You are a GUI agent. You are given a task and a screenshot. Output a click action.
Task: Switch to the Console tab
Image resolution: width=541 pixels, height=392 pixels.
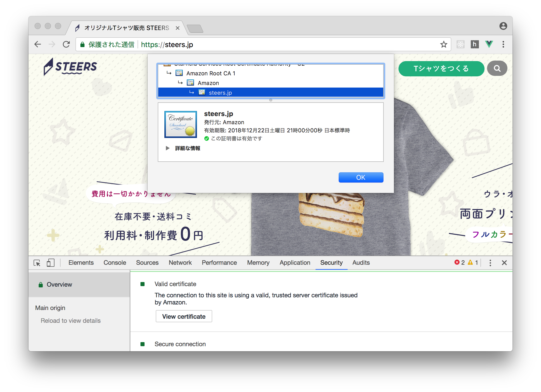point(115,263)
